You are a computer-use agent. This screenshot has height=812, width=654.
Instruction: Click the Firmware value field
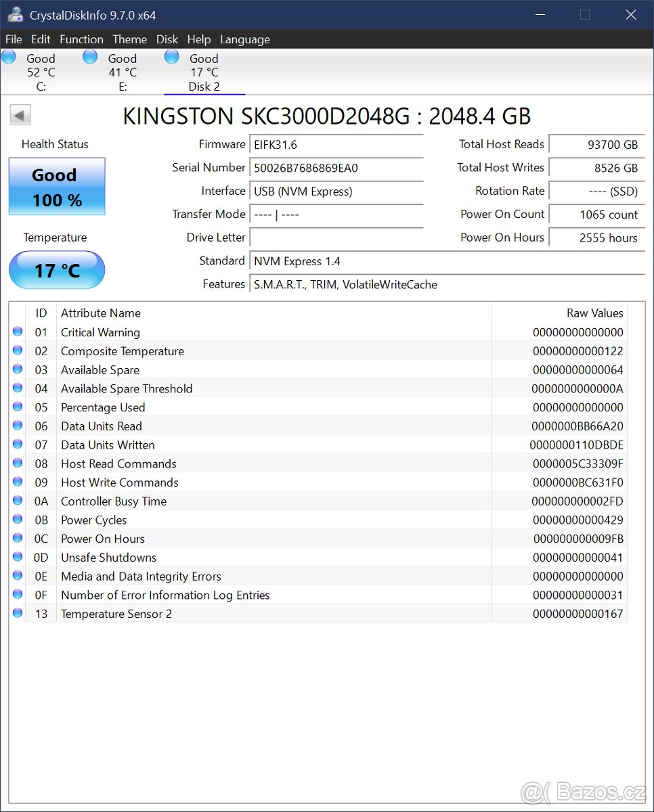click(336, 145)
